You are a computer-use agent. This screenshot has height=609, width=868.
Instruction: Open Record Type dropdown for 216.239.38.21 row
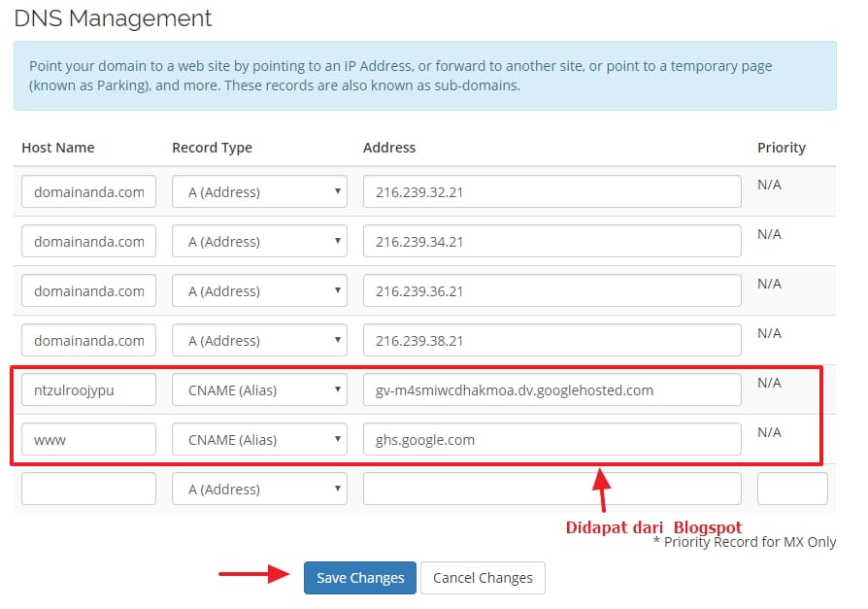[x=259, y=341]
